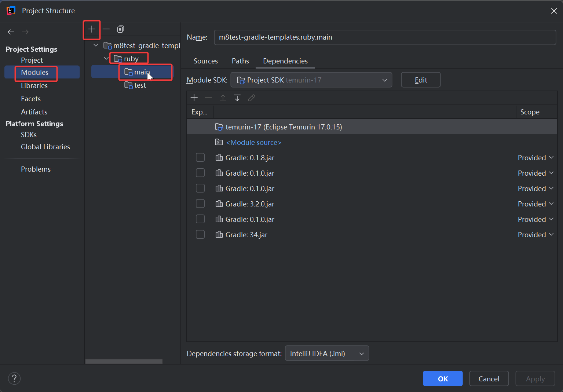The image size is (563, 392).
Task: Click the move dependency down icon
Action: click(237, 98)
